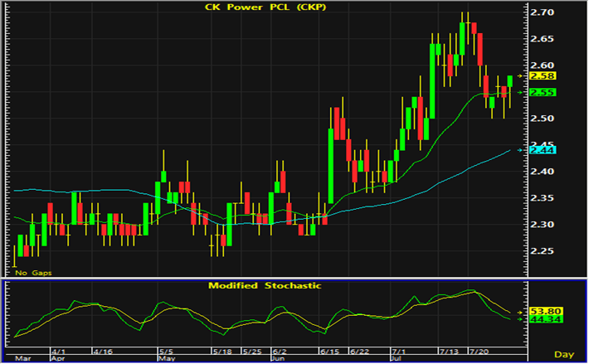The width and height of the screenshot is (589, 364).
Task: Click the 5/5 date axis label
Action: [166, 352]
